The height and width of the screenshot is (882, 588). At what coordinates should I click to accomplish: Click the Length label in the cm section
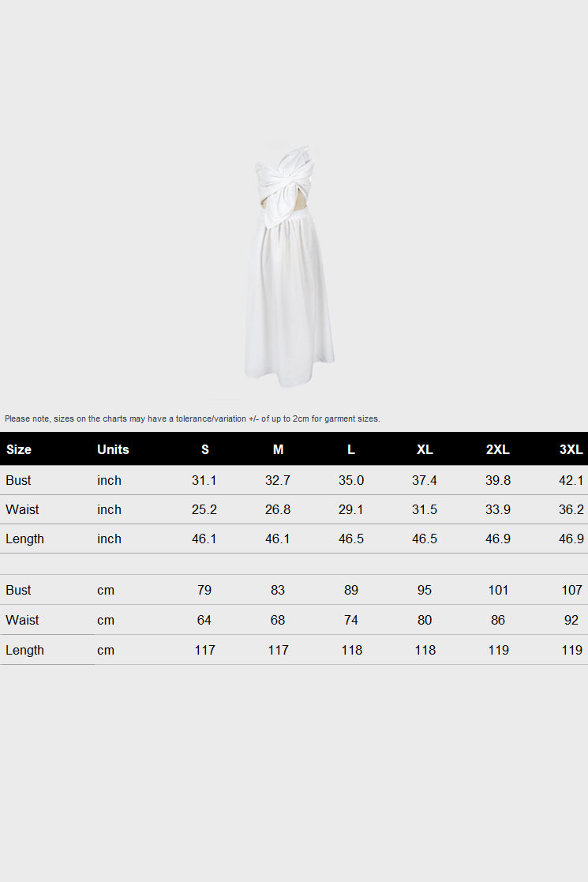click(24, 651)
